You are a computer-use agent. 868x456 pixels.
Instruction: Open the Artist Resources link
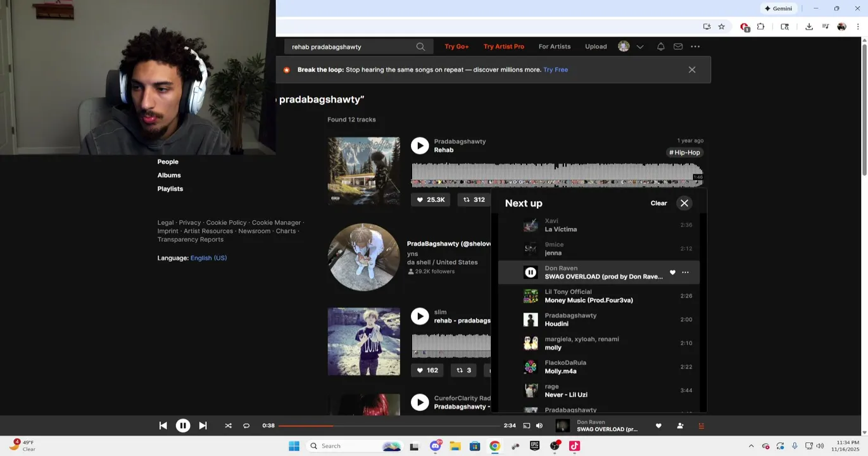(x=208, y=231)
